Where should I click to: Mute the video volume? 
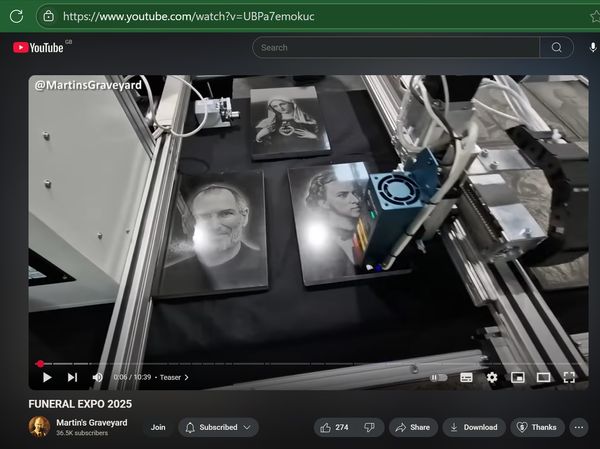pos(98,377)
